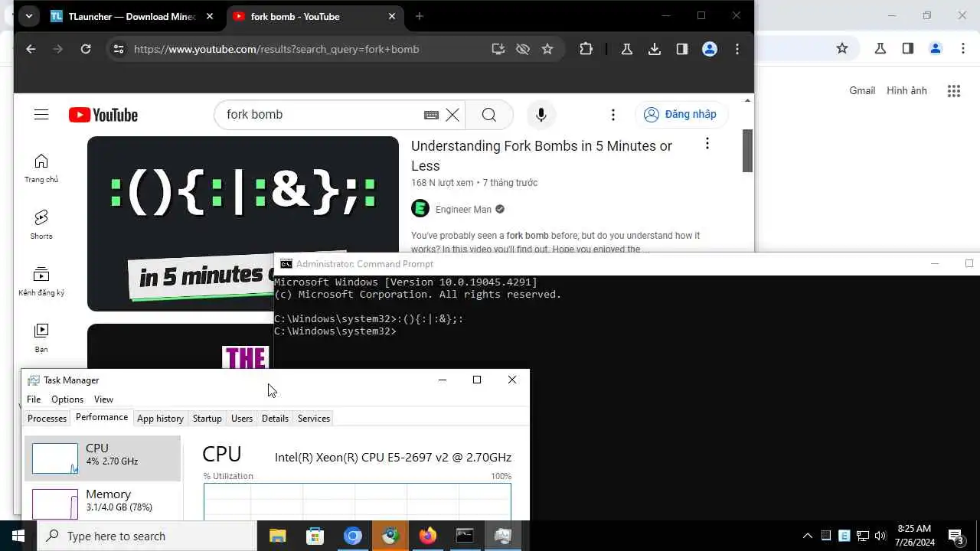This screenshot has width=980, height=551.
Task: Open Chrome downloads
Action: coord(655,49)
